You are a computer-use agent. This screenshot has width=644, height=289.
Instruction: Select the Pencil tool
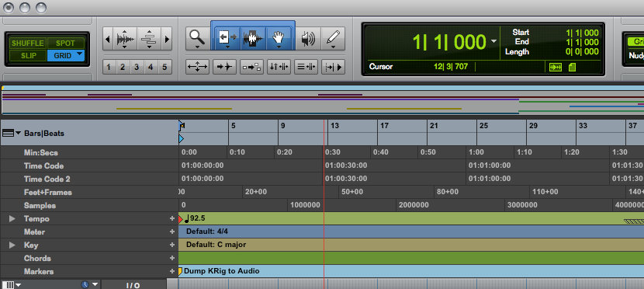(x=333, y=39)
